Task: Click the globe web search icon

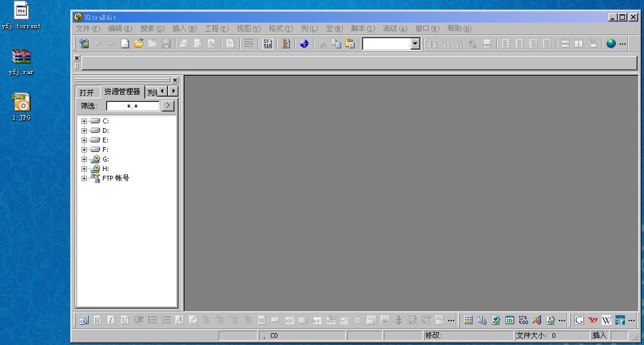Action: (x=611, y=43)
